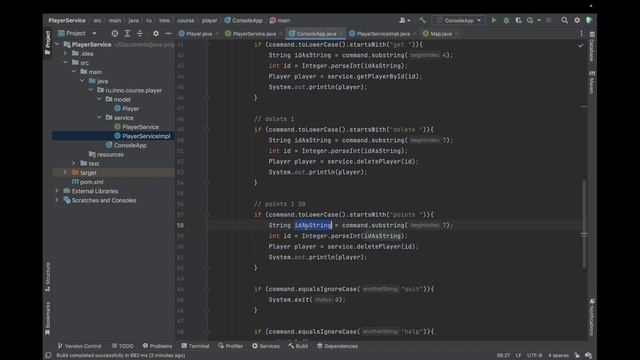Select the ConsoleApp.java tab
This screenshot has width=640, height=360.
(x=316, y=34)
